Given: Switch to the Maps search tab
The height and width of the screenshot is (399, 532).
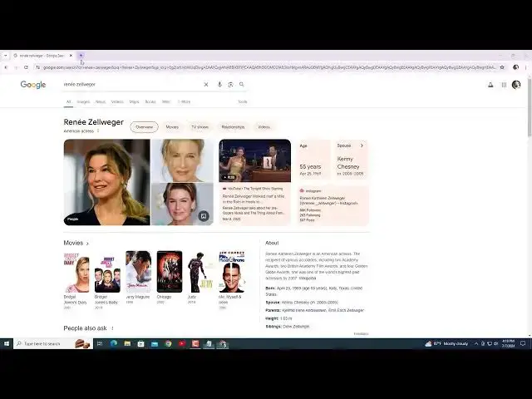Looking at the screenshot, I should point(135,101).
